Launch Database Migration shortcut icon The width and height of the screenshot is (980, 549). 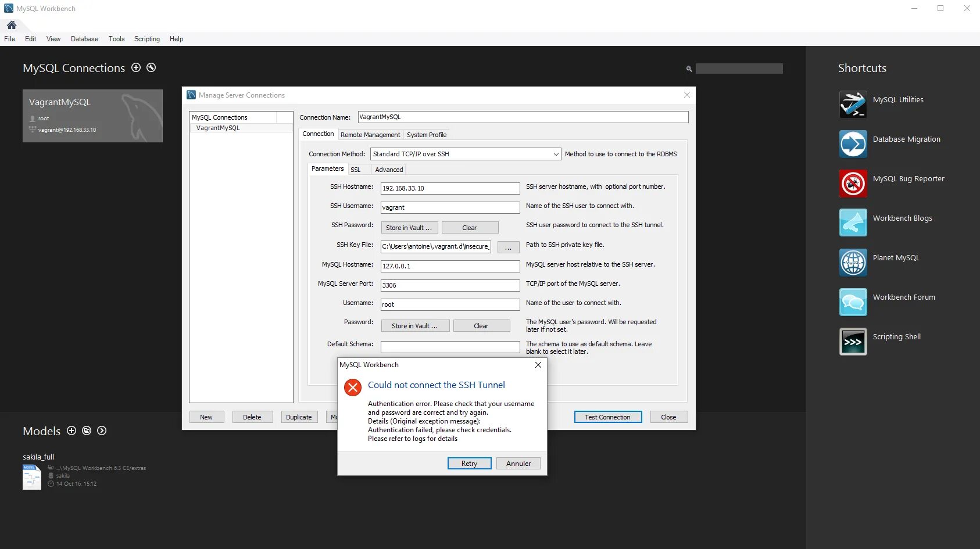[853, 144]
